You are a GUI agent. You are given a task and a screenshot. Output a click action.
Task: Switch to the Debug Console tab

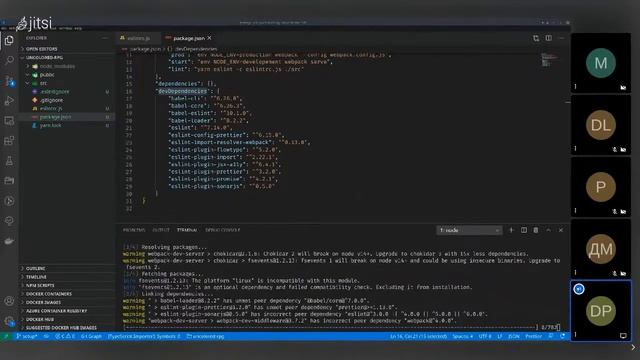(222, 230)
